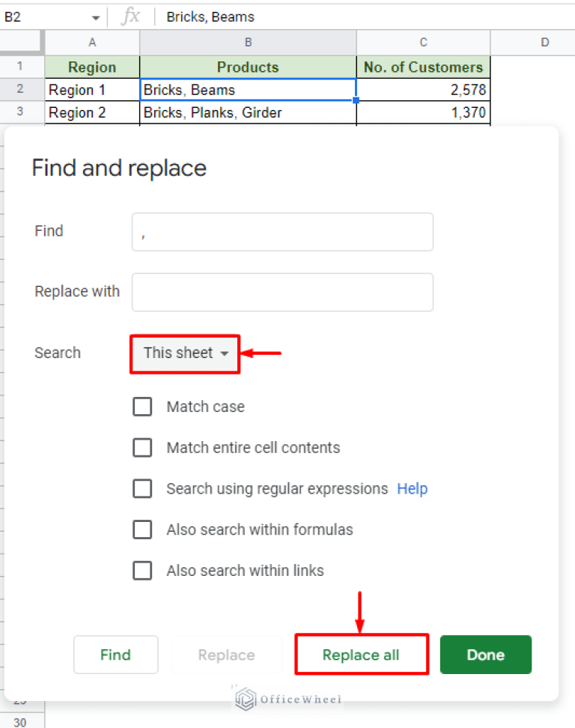
Task: Check Match entire cell contents
Action: click(142, 447)
